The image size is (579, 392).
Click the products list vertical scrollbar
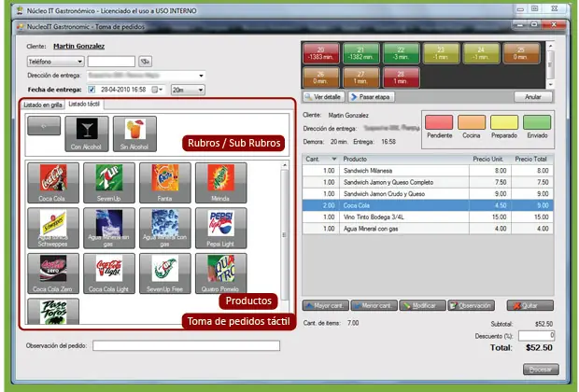[284, 235]
